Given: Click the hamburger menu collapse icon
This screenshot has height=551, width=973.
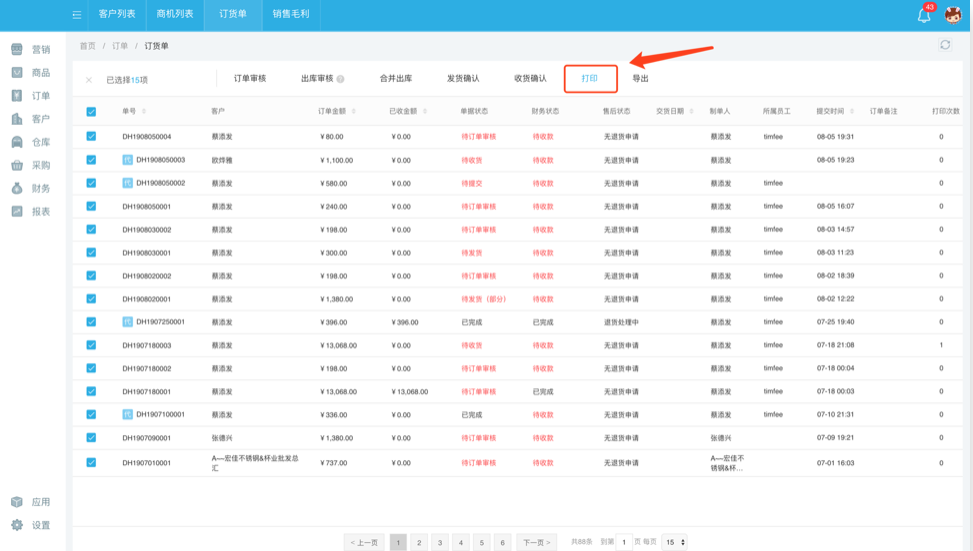Looking at the screenshot, I should 77,14.
